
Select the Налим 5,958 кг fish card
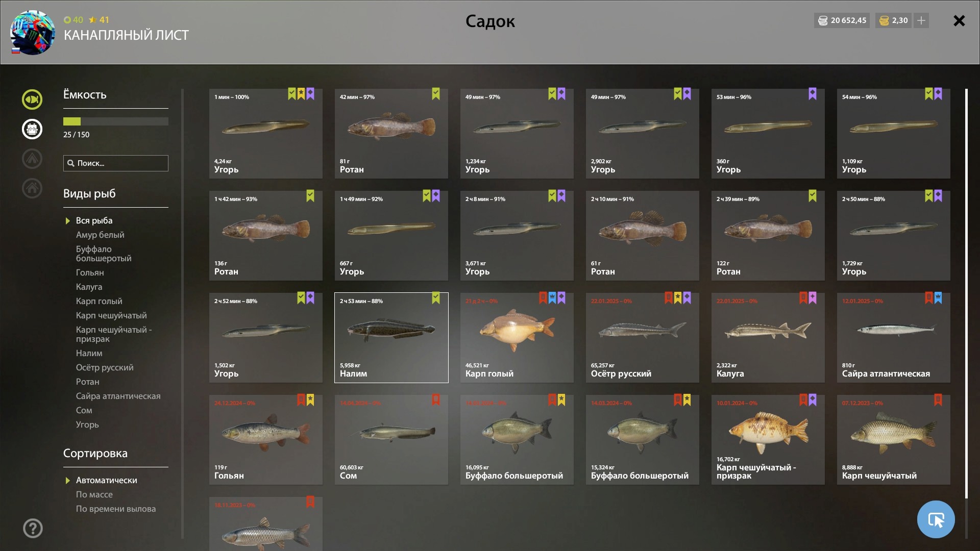pyautogui.click(x=391, y=338)
